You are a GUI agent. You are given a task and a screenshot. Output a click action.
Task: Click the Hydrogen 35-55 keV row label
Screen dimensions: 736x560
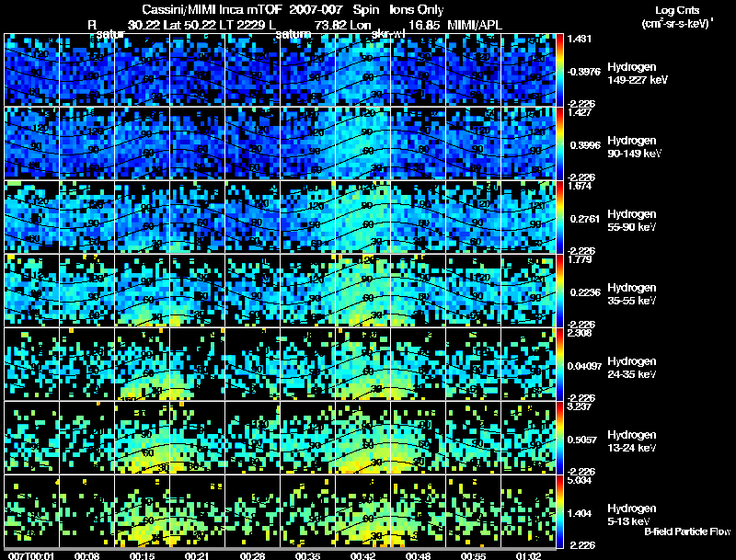(x=632, y=294)
